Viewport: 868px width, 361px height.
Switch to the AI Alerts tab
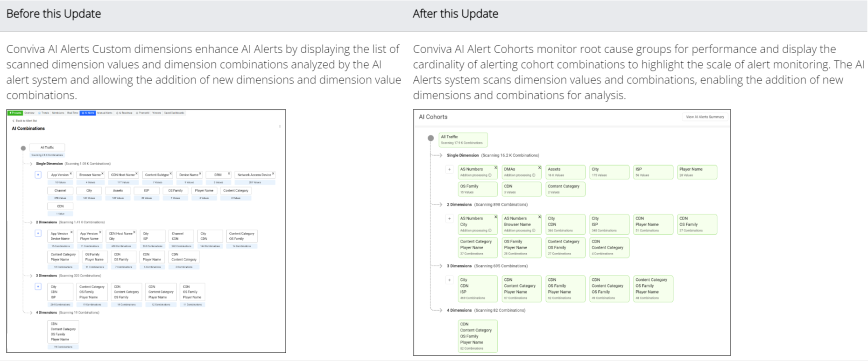[x=87, y=113]
